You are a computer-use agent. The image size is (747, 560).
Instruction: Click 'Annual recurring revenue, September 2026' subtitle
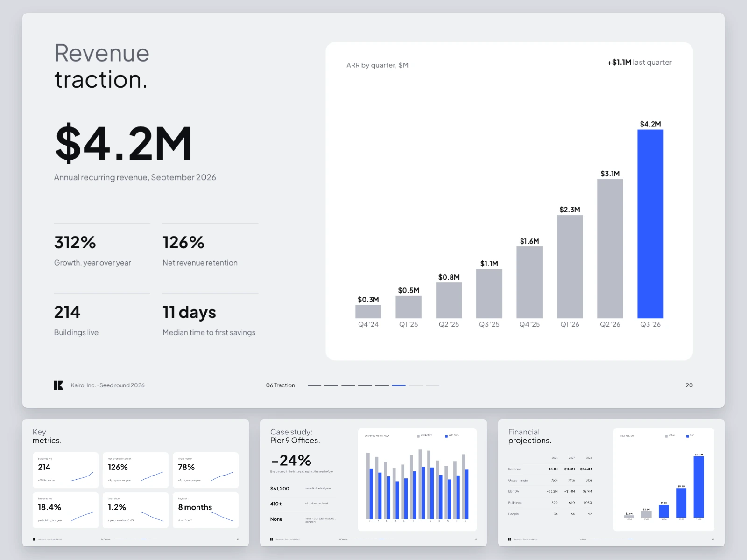tap(135, 177)
